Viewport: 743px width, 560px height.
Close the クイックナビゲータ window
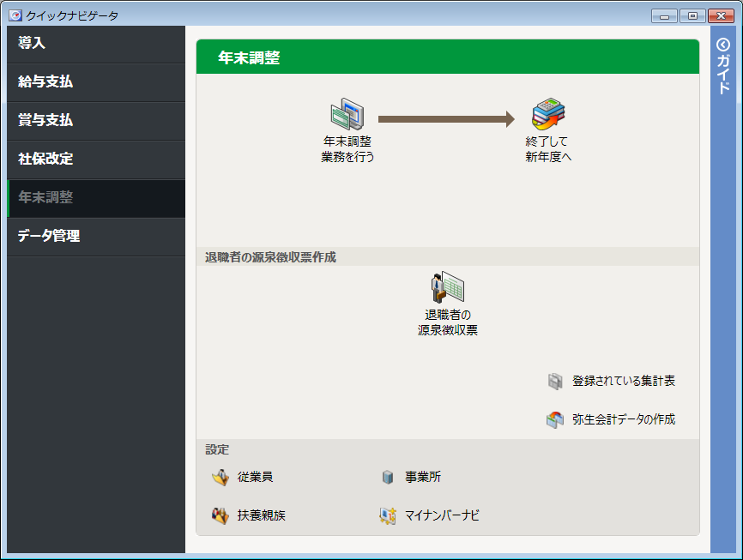721,16
